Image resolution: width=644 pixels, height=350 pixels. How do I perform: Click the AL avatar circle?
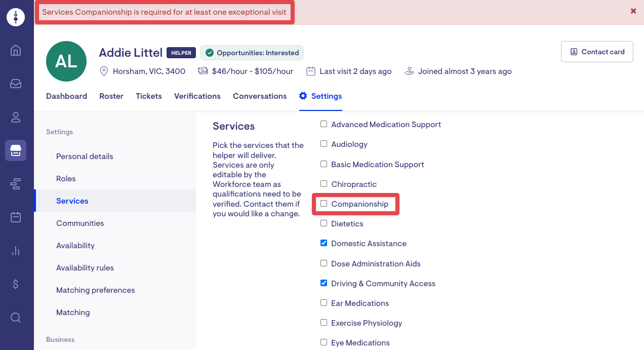[x=66, y=61]
